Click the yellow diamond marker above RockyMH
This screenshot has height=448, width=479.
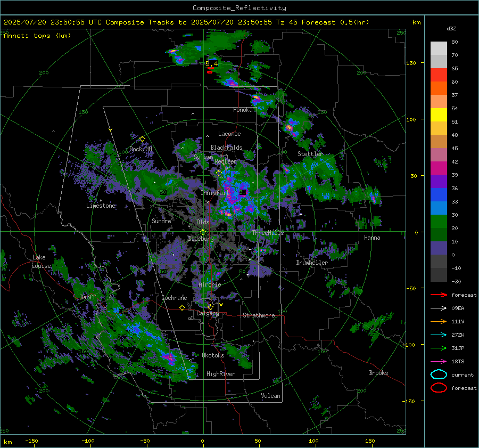coord(142,139)
